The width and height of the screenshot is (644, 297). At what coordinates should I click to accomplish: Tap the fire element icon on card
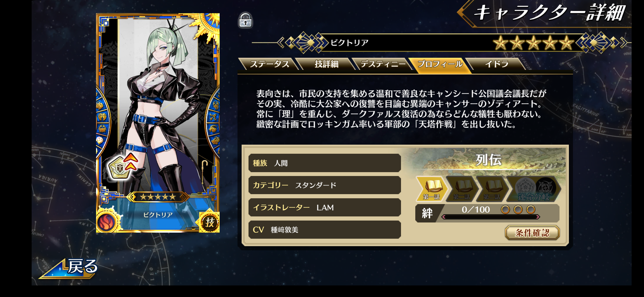(107, 222)
